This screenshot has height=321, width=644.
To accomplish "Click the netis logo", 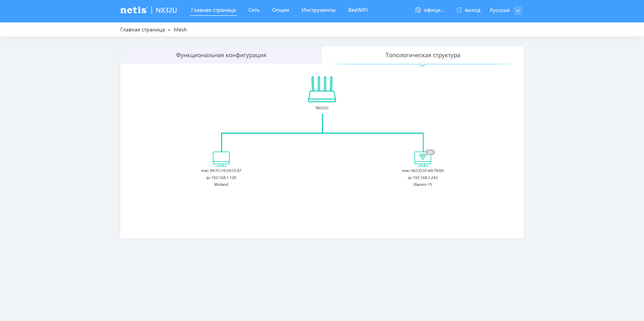I will coord(134,10).
